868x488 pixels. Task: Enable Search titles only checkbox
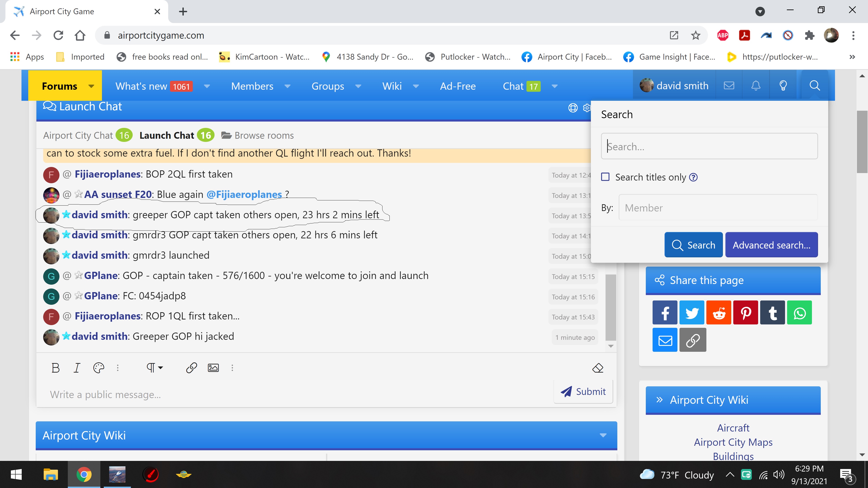click(606, 177)
